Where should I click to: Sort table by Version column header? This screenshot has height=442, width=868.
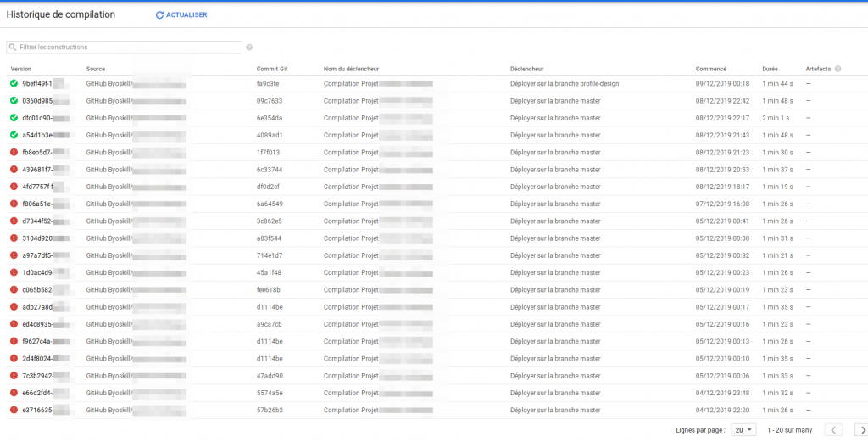[20, 69]
